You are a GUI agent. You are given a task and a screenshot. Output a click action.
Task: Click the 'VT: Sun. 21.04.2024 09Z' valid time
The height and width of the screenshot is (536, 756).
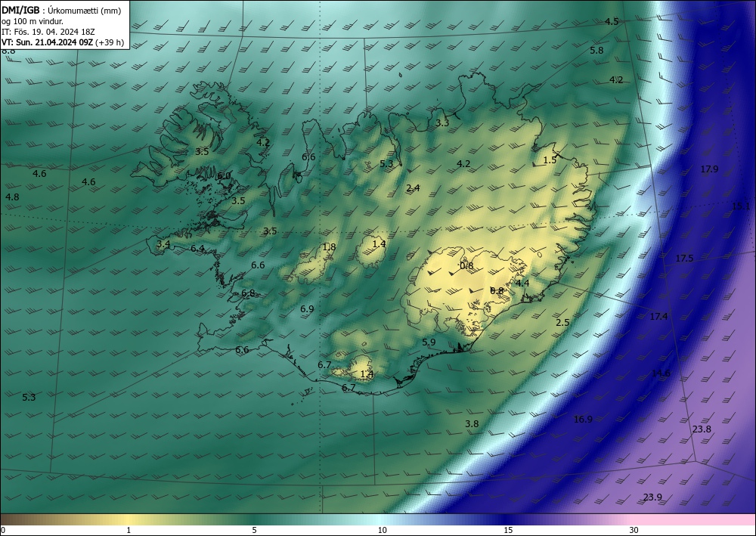click(x=48, y=42)
